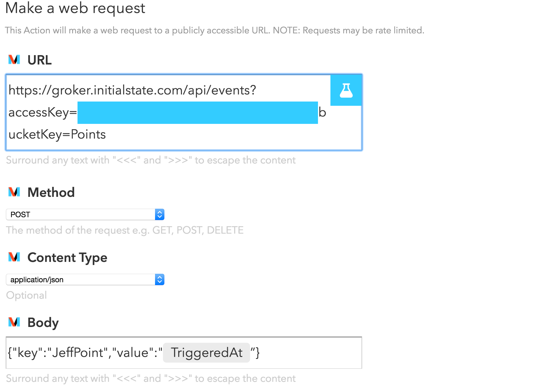Click the beaker button to test the request
The height and width of the screenshot is (392, 546).
(346, 90)
